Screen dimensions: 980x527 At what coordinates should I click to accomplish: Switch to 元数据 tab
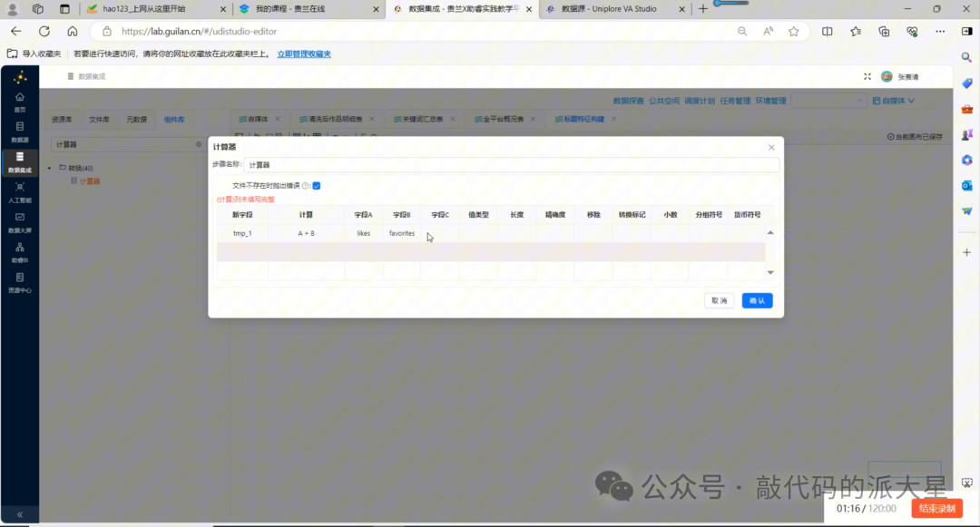(136, 119)
